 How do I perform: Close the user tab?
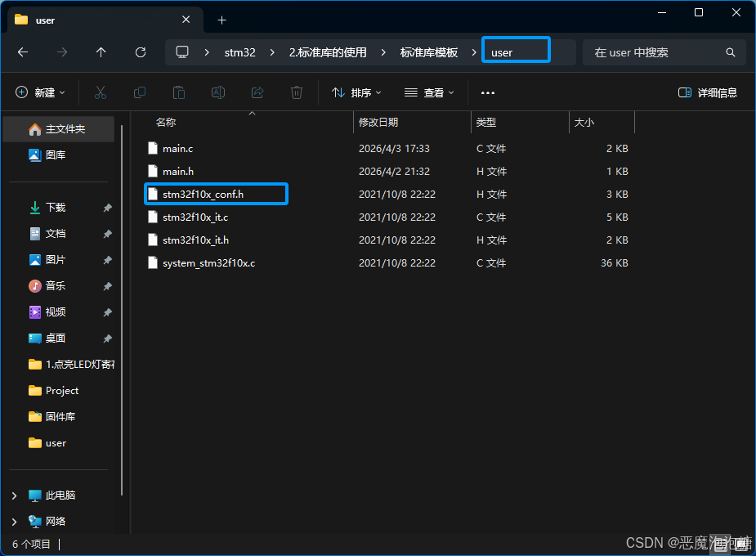coord(186,20)
